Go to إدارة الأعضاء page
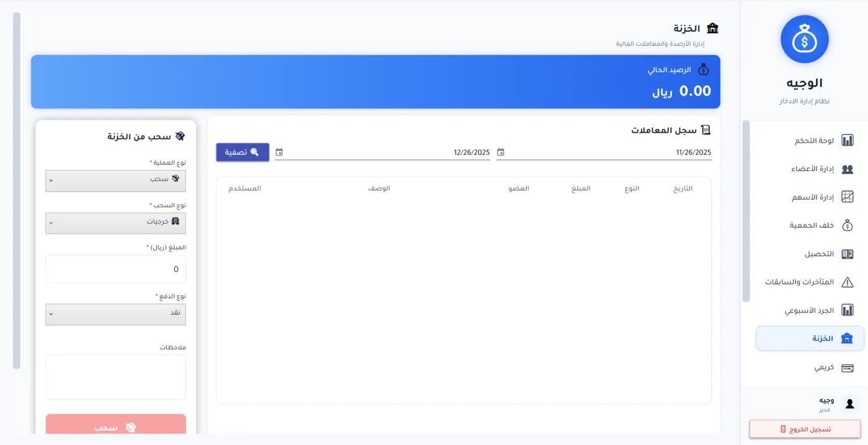This screenshot has height=445, width=868. click(810, 169)
